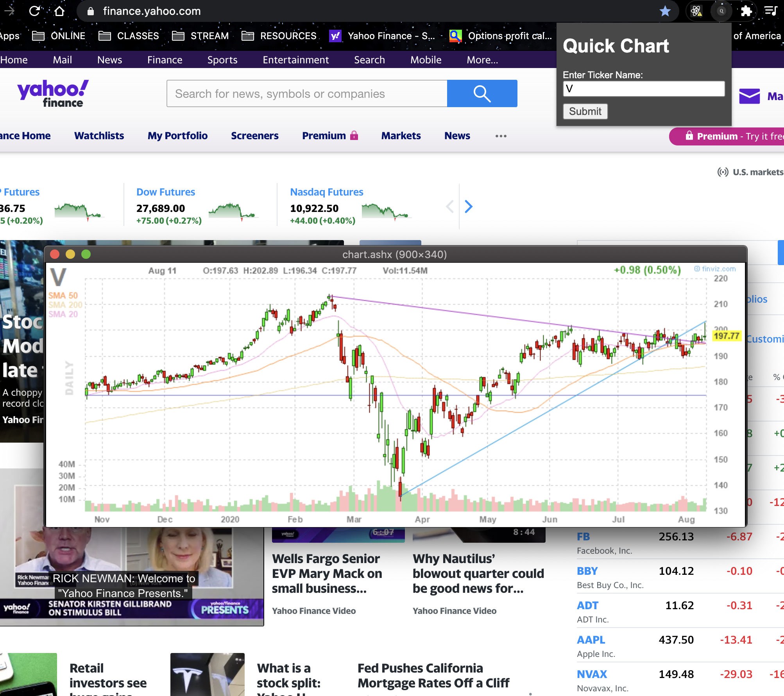This screenshot has height=696, width=784.
Task: Click the padlock site security icon
Action: (x=91, y=11)
